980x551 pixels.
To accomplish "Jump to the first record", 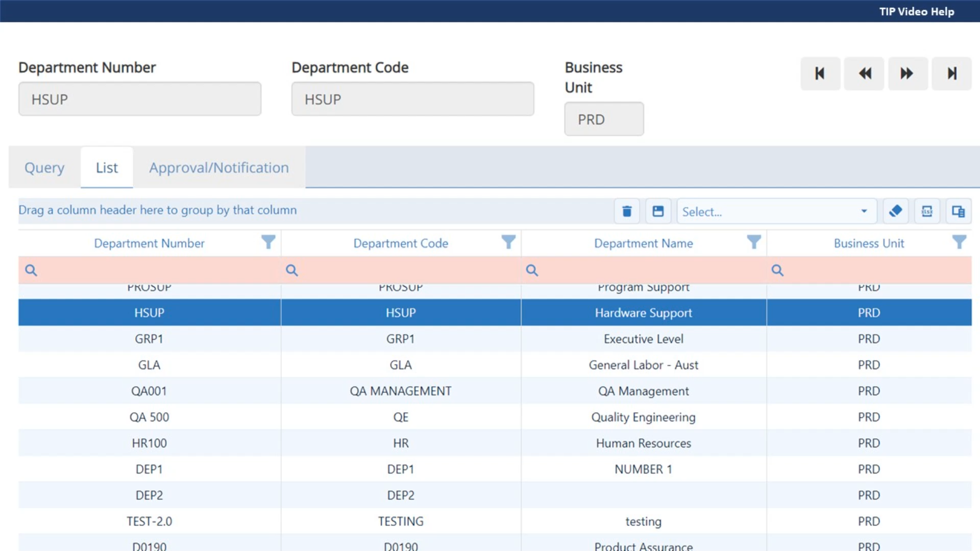I will [x=820, y=73].
